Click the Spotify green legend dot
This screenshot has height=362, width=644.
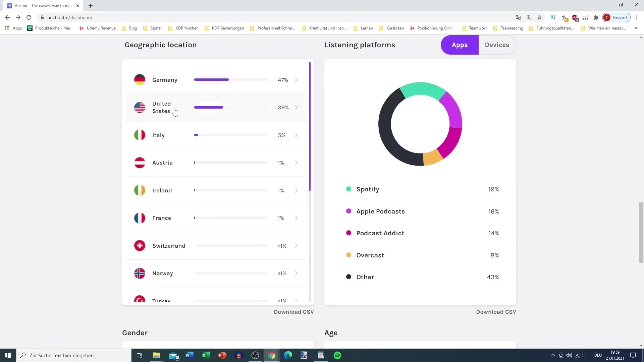click(x=348, y=189)
